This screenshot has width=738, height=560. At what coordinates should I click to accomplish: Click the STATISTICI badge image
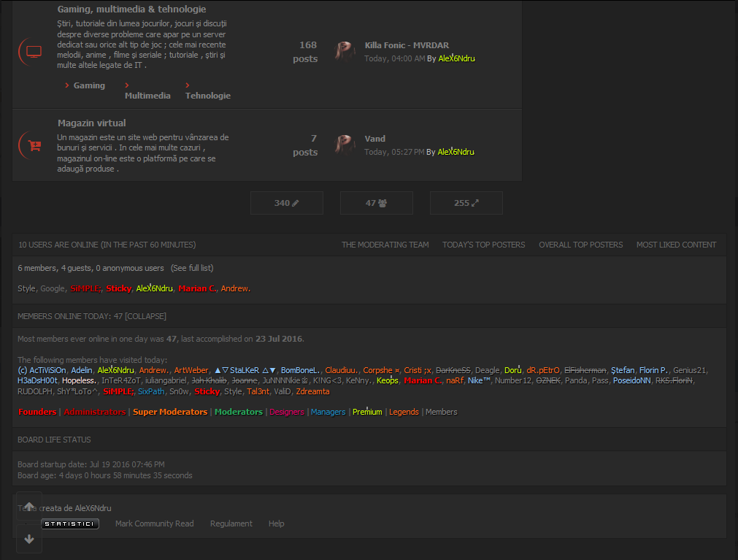pos(70,523)
